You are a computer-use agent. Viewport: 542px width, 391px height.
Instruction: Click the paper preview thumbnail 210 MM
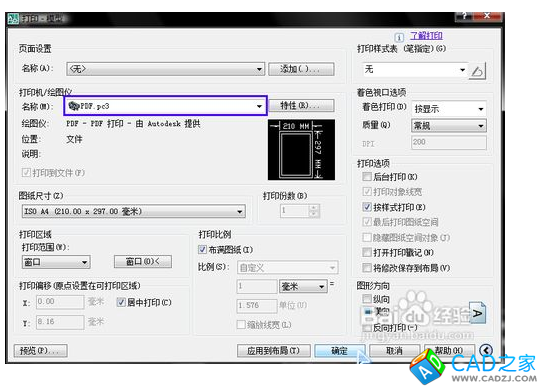click(x=301, y=150)
